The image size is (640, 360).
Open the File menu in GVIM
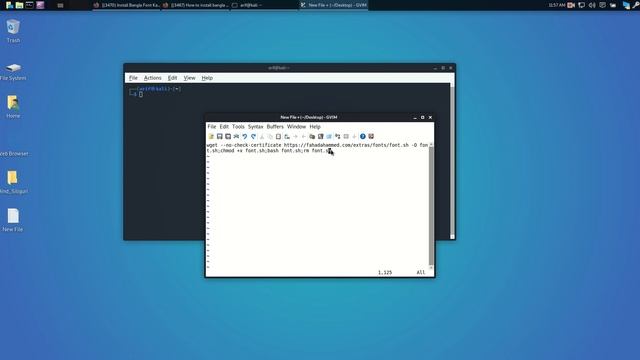211,127
